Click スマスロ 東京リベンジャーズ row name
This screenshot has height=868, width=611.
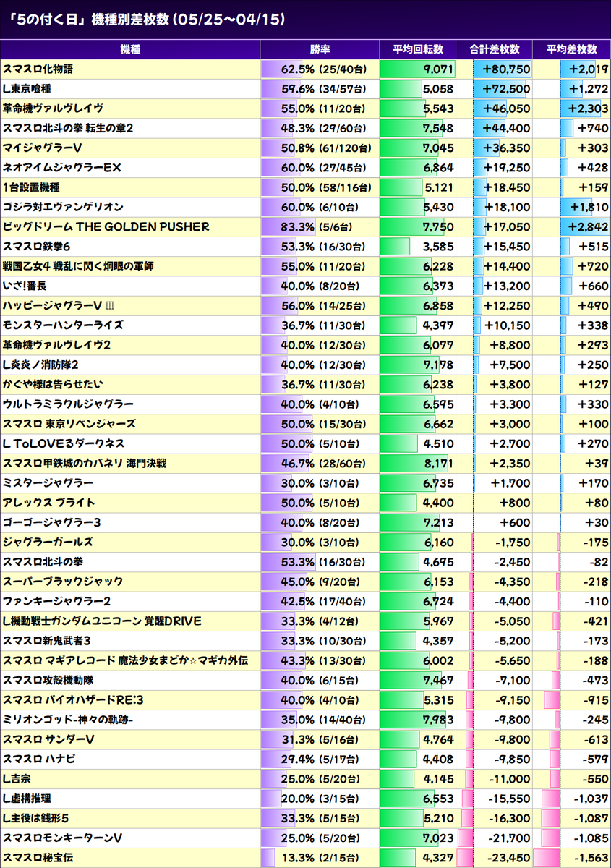point(69,424)
